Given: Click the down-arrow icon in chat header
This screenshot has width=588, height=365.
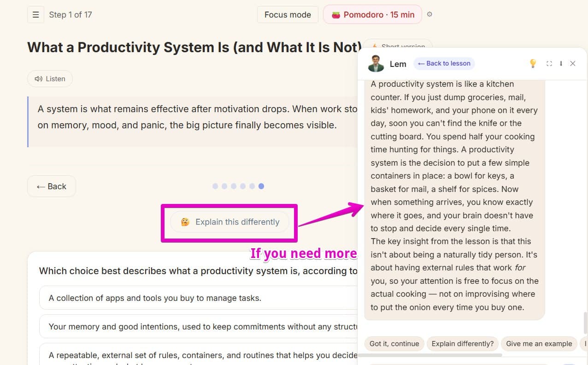Looking at the screenshot, I should (x=561, y=64).
